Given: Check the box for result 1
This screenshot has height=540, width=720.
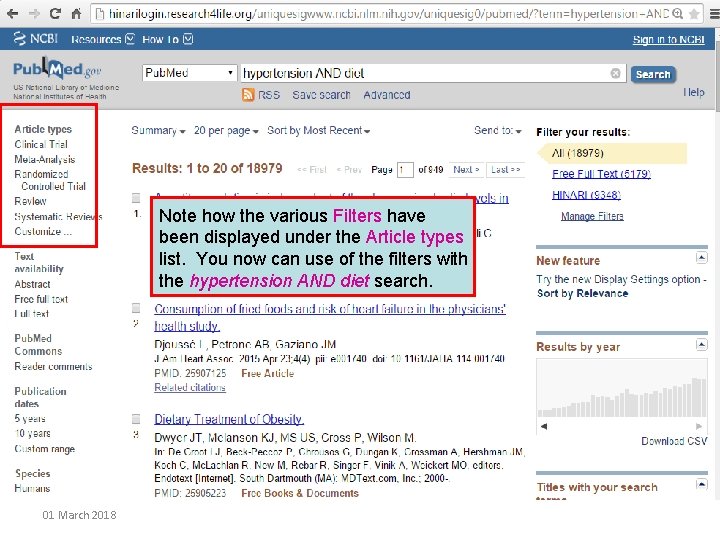Looking at the screenshot, I should tap(136, 198).
